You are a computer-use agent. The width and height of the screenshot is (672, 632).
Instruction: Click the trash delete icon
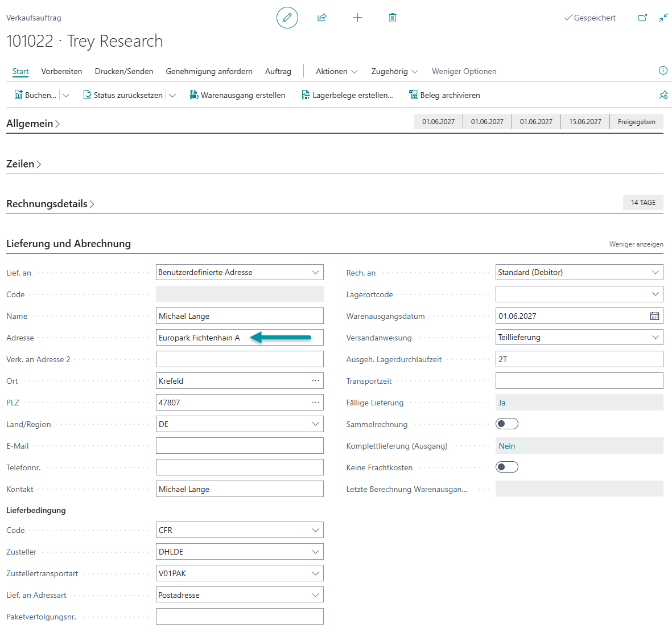click(x=393, y=18)
